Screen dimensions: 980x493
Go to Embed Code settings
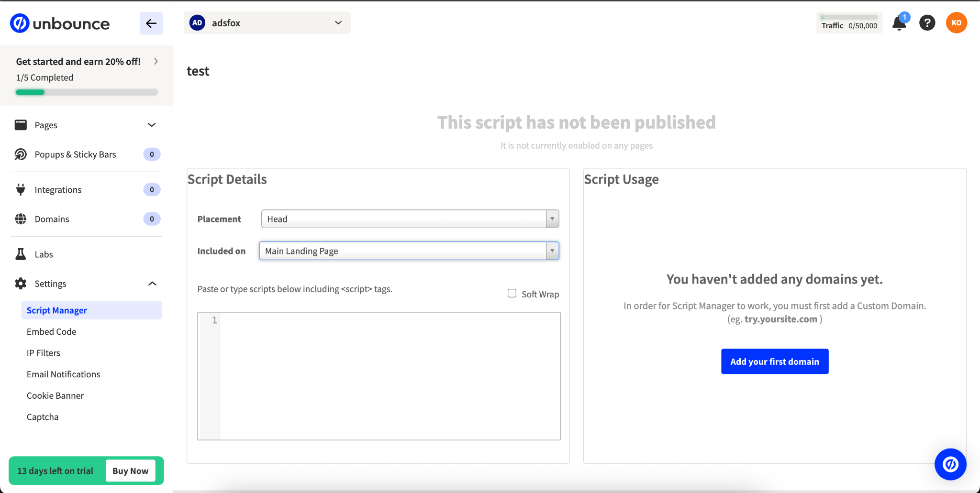point(52,332)
